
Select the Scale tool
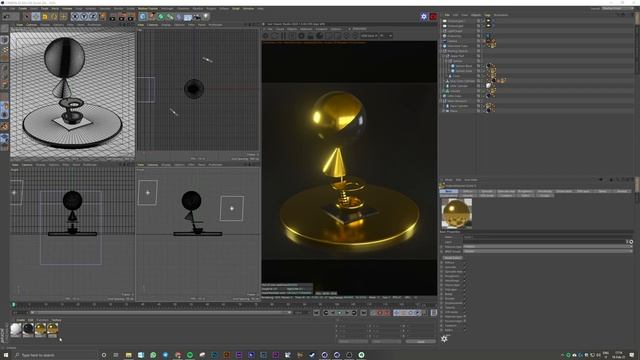point(45,17)
